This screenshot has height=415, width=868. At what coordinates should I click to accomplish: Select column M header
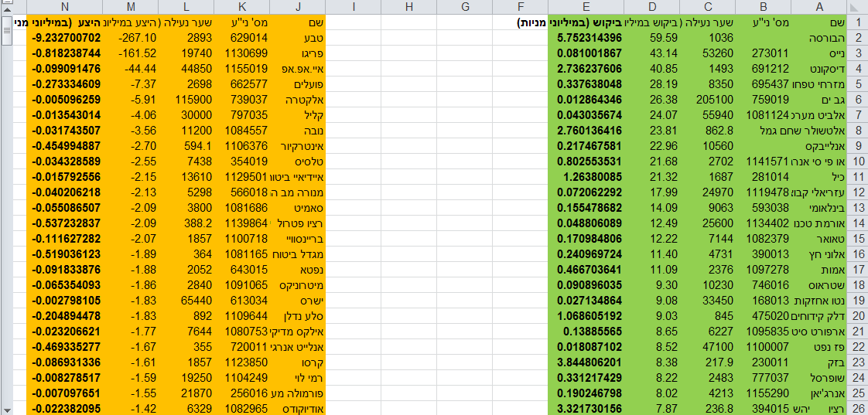[131, 7]
